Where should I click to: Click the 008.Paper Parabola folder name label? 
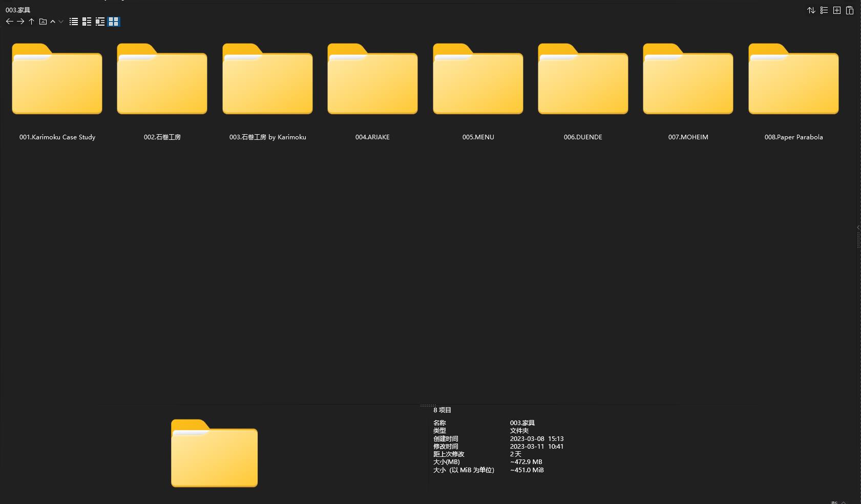click(x=793, y=137)
